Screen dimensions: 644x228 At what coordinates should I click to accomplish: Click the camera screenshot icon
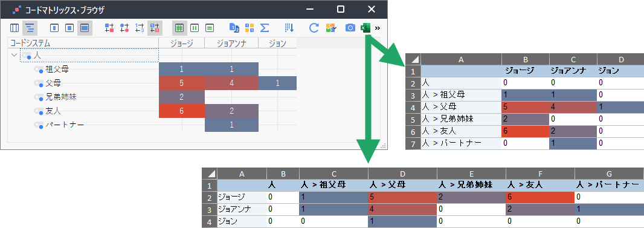[x=350, y=28]
